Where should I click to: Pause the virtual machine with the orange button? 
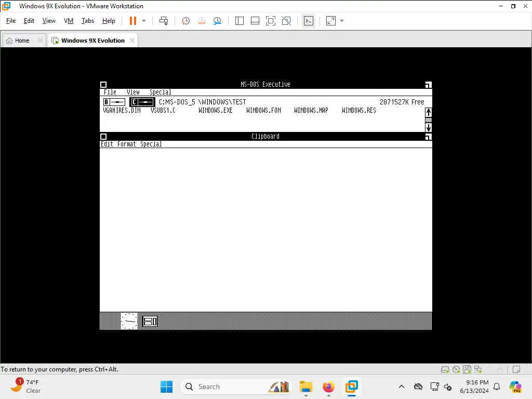click(x=132, y=21)
